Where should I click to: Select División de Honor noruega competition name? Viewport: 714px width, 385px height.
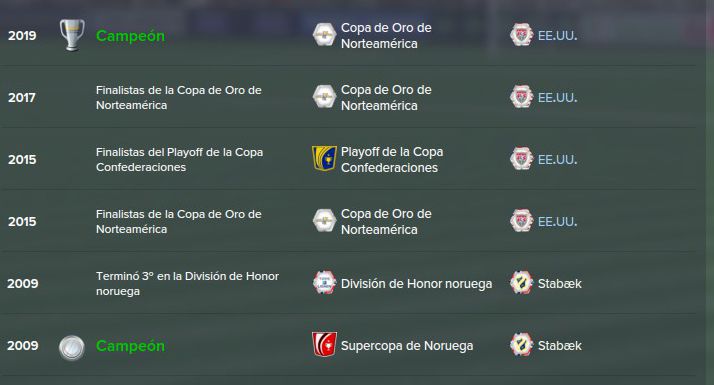pos(417,284)
